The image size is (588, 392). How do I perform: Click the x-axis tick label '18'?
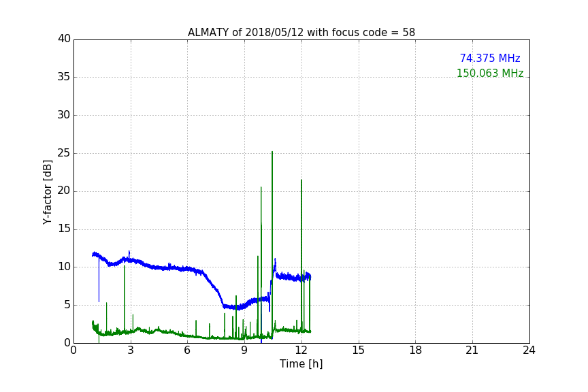pyautogui.click(x=416, y=350)
